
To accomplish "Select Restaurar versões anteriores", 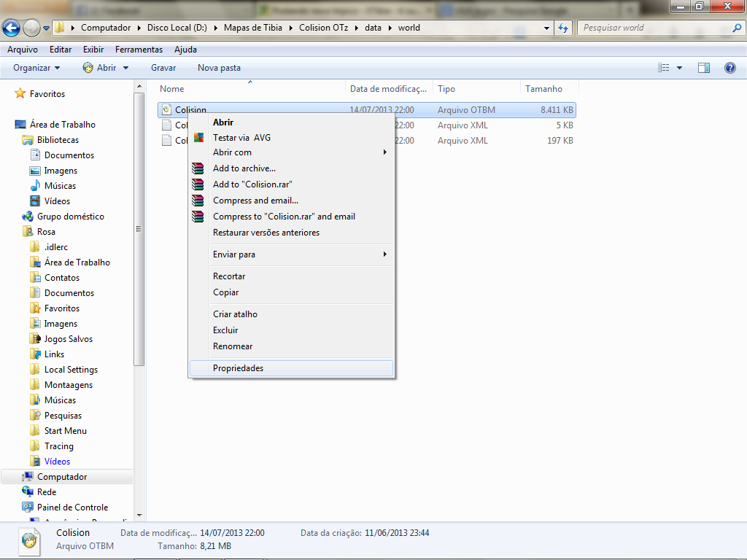I will click(x=292, y=233).
